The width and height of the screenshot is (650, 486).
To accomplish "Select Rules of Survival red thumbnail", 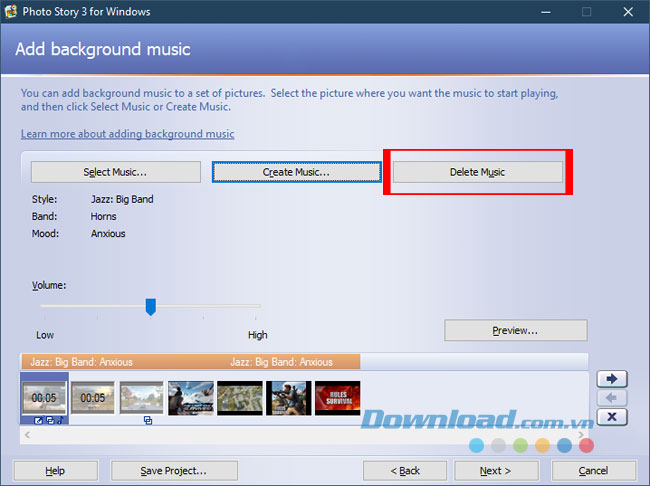I will [x=337, y=398].
